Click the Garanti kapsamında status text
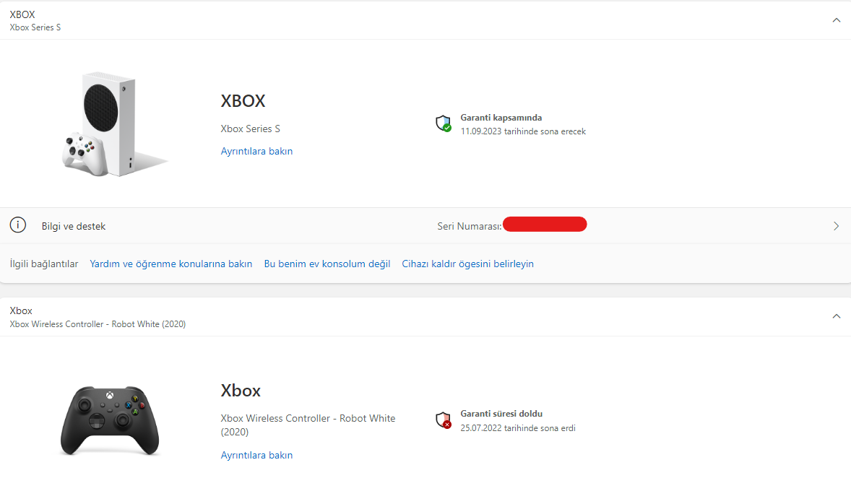The image size is (851, 504). pyautogui.click(x=501, y=118)
